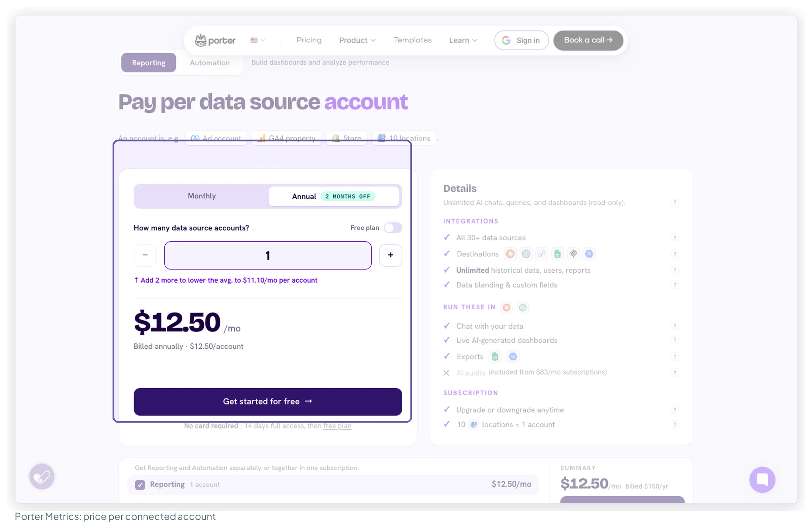The image size is (812, 531).
Task: Show help for All 30+ data sources
Action: (x=675, y=238)
